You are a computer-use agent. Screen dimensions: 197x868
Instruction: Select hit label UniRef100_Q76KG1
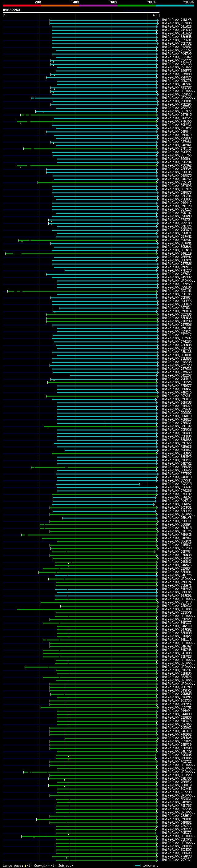click(x=177, y=423)
